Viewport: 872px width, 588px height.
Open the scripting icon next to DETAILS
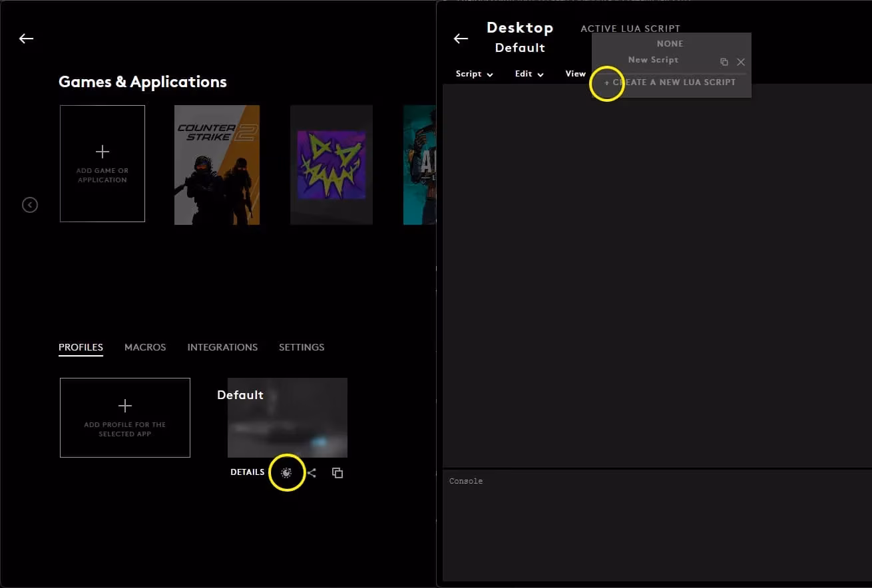tap(286, 472)
